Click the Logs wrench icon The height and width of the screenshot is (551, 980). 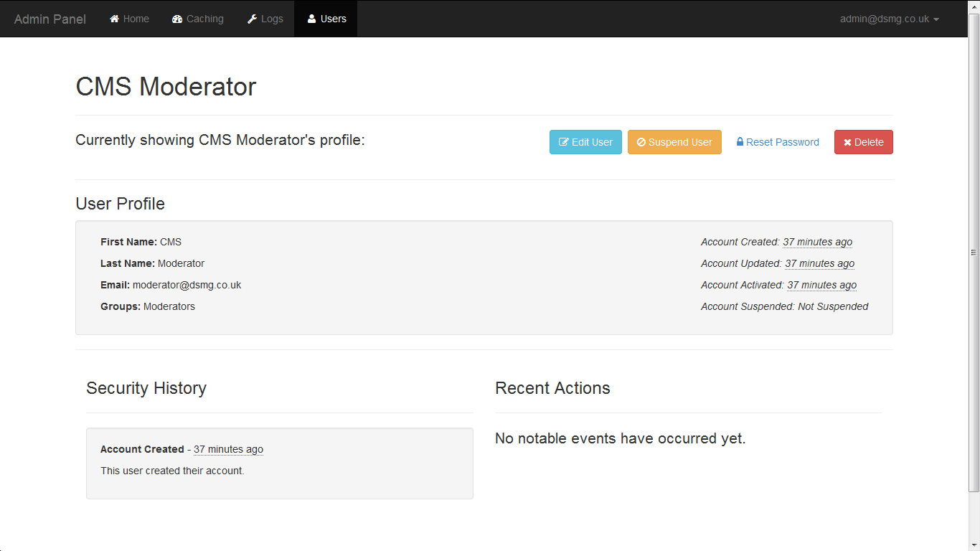[252, 19]
